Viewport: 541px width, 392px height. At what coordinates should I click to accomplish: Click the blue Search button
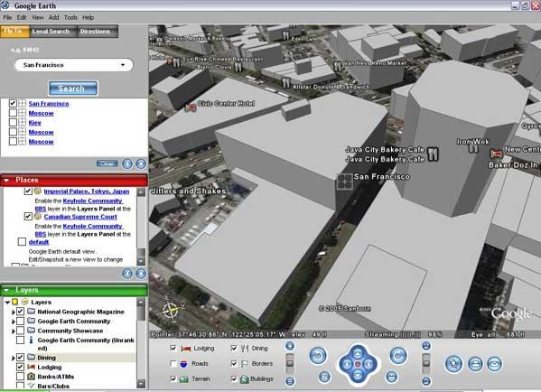point(73,89)
